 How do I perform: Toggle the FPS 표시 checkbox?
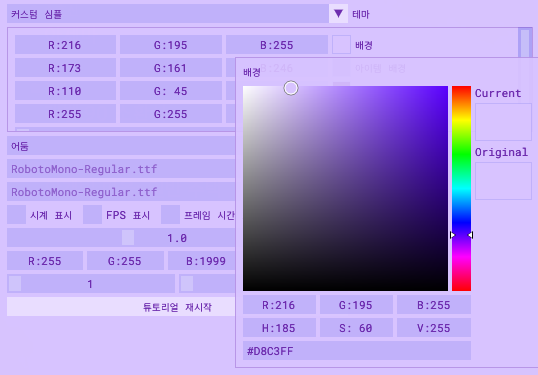click(93, 215)
